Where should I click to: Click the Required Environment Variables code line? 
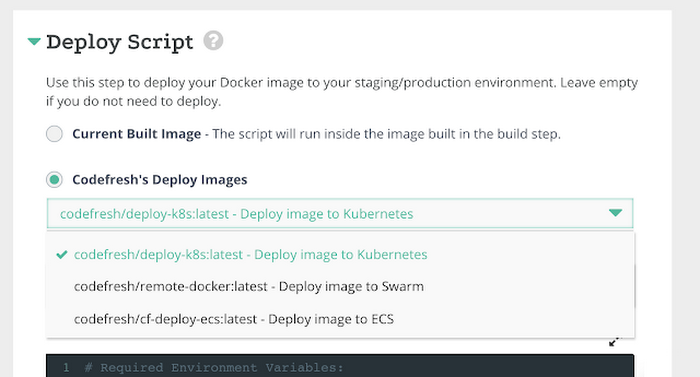click(x=214, y=368)
